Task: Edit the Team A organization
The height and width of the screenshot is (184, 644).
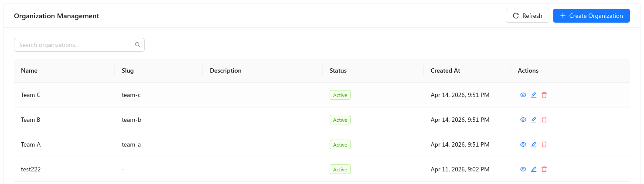Action: (534, 144)
